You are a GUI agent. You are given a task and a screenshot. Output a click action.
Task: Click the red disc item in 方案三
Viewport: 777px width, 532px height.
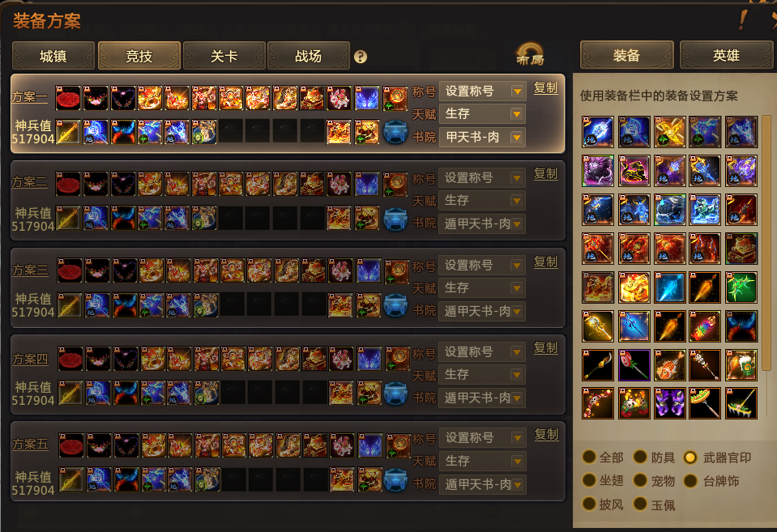coord(70,271)
